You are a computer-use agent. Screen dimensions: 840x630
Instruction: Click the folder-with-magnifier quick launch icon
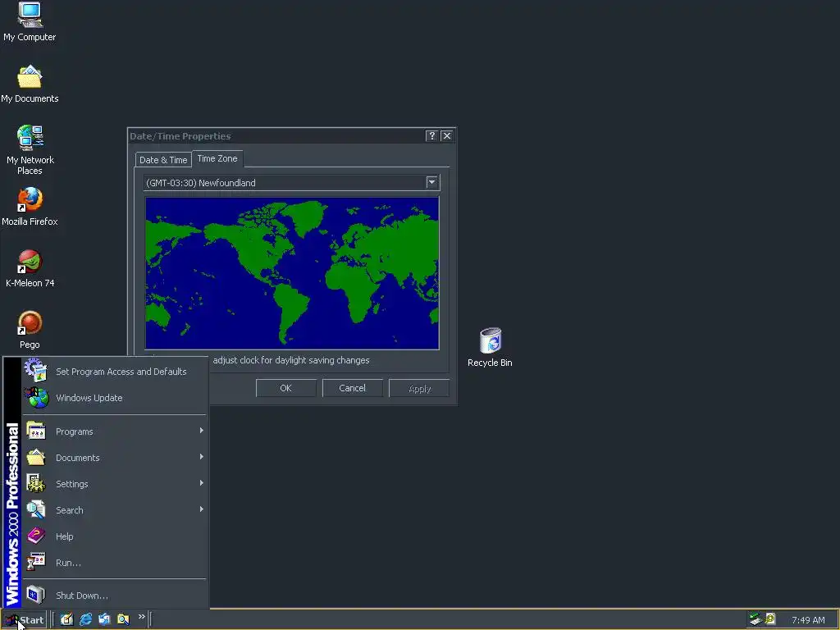tap(123, 619)
